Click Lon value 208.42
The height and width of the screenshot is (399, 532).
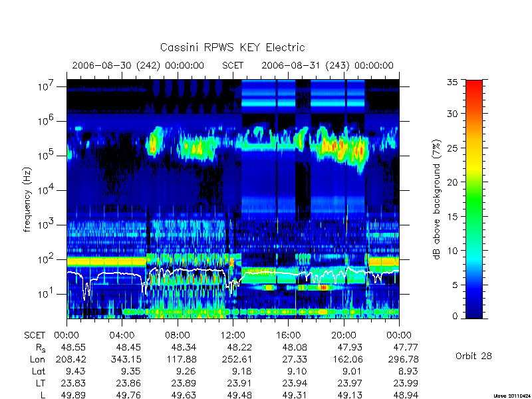70,359
